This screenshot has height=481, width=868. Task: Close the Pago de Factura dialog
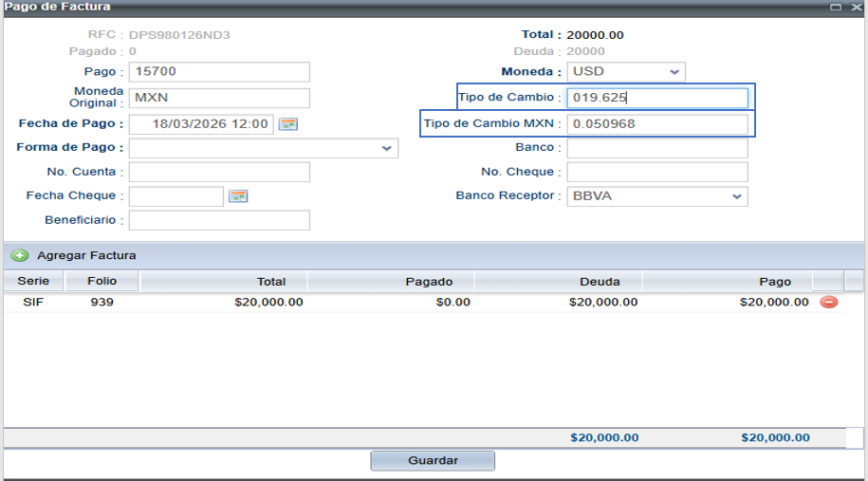point(856,7)
